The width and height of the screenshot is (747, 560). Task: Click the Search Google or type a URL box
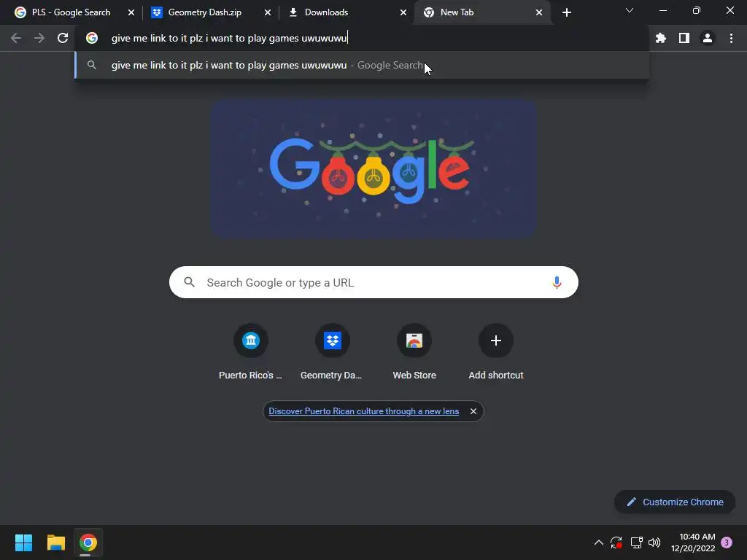pos(373,282)
